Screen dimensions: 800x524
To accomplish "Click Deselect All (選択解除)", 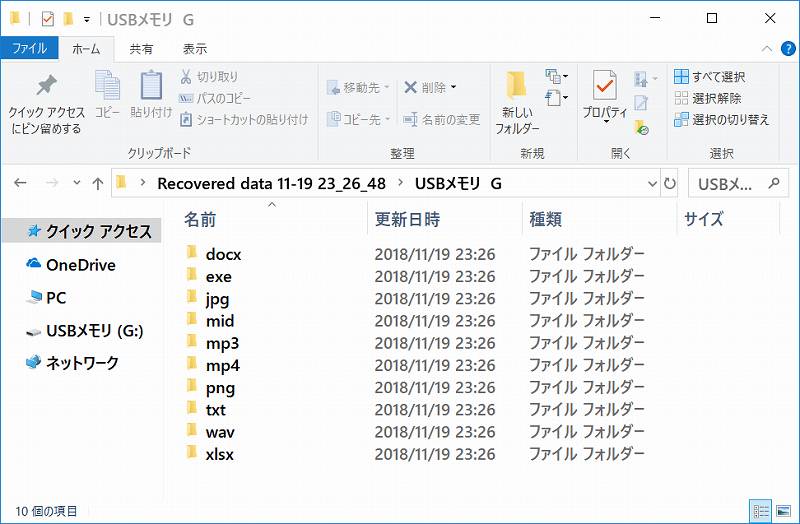I will [x=709, y=98].
